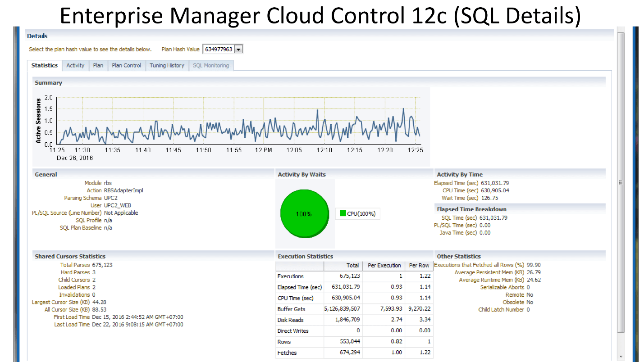Image resolution: width=644 pixels, height=362 pixels.
Task: Switch to the Activity tab
Action: 75,65
